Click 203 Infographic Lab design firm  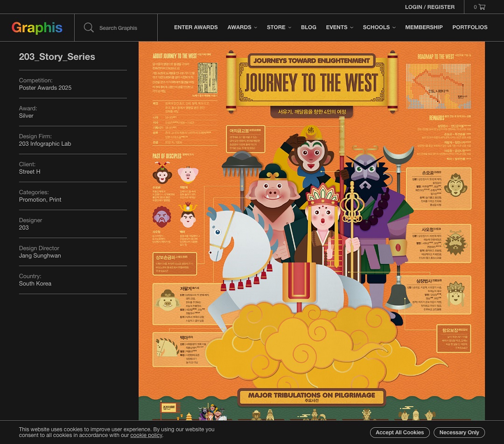[x=45, y=144]
